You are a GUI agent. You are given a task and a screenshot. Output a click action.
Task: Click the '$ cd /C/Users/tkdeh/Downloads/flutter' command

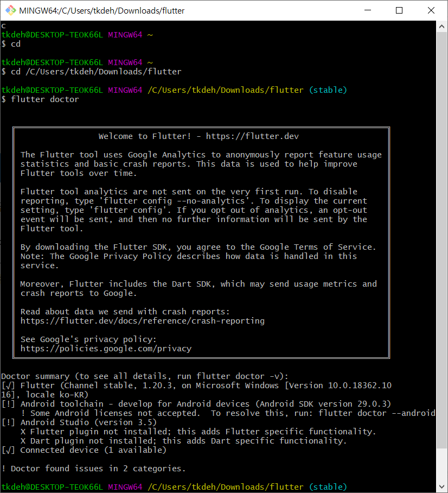pyautogui.click(x=92, y=72)
